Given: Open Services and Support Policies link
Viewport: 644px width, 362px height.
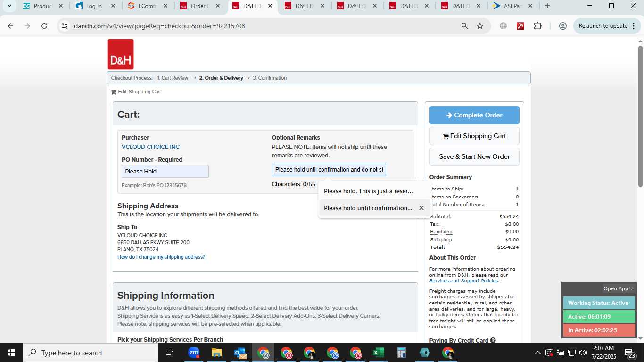Looking at the screenshot, I should pos(463,281).
